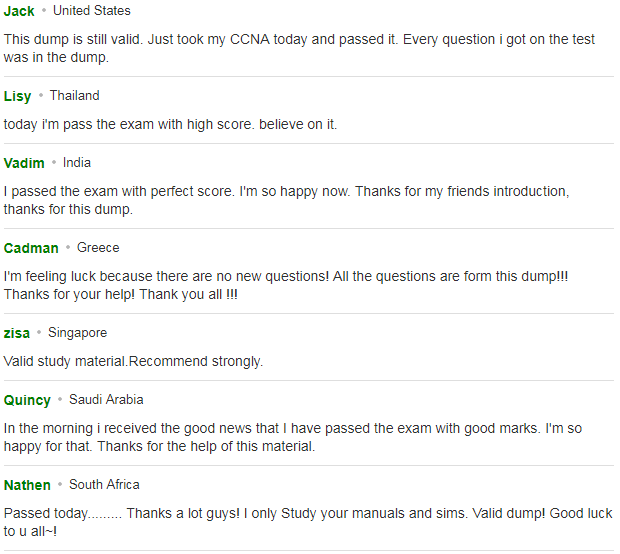The height and width of the screenshot is (554, 620).
Task: Click the 'Valid study material' comment
Action: tap(133, 361)
